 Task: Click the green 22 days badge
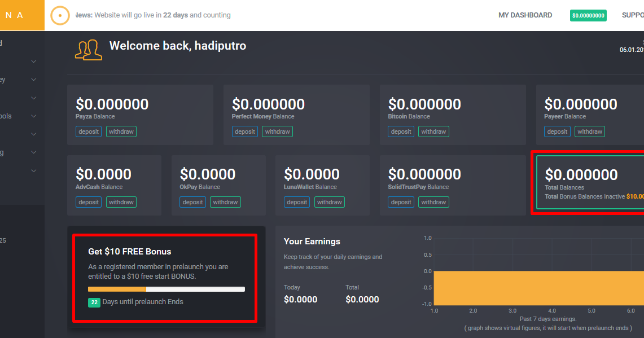94,302
